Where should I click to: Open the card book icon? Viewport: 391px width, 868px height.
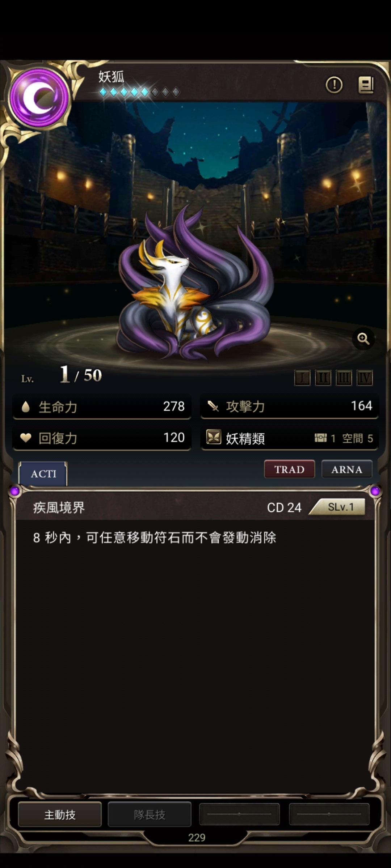366,85
